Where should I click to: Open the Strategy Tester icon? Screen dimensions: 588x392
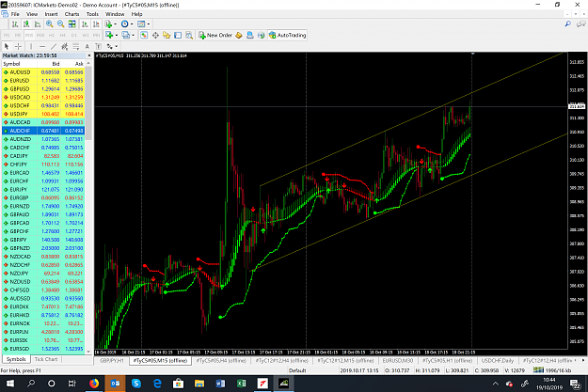pyautogui.click(x=189, y=35)
